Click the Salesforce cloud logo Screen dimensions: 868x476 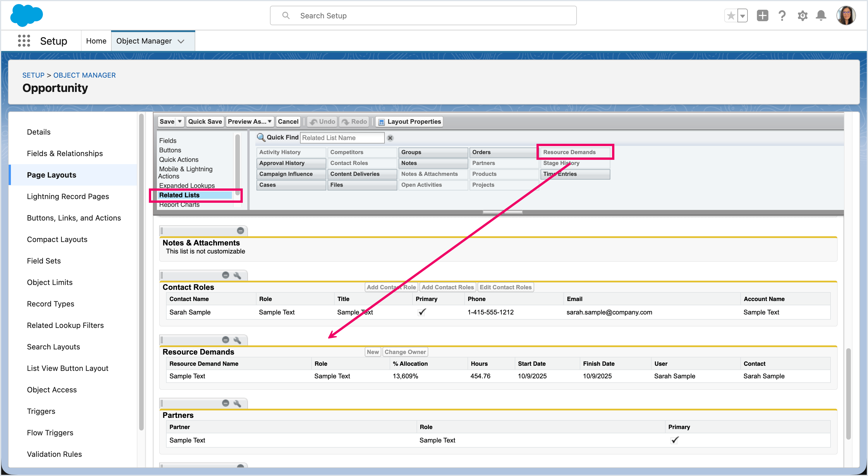pyautogui.click(x=27, y=15)
